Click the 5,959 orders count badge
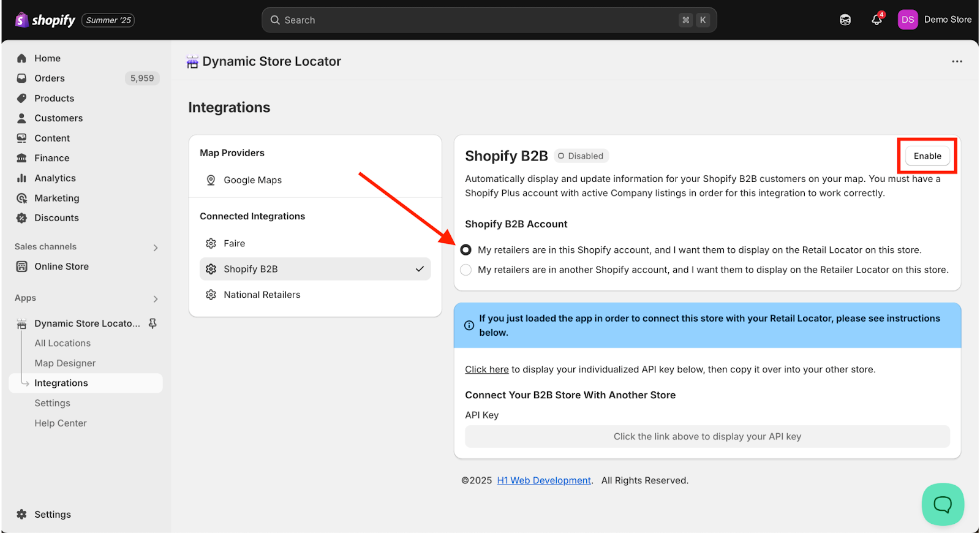This screenshot has height=533, width=980. tap(142, 78)
